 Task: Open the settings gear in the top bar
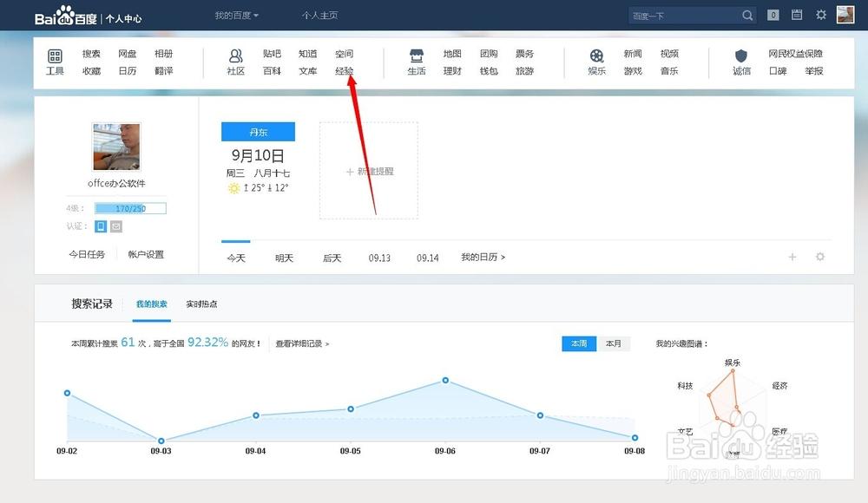pos(820,15)
